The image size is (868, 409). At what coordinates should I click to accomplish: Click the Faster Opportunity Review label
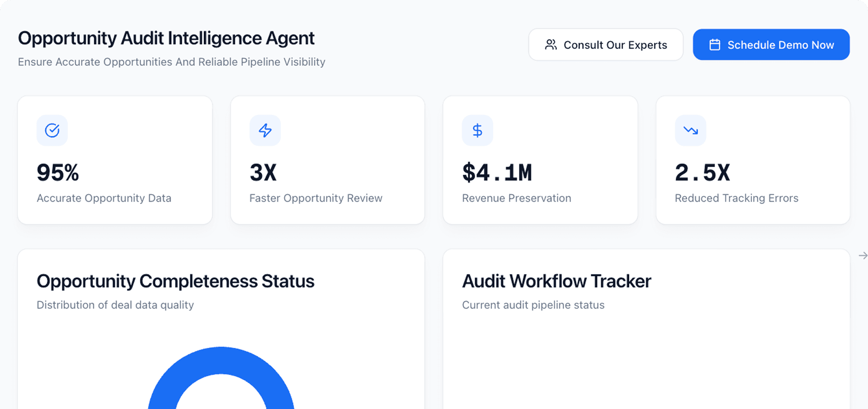(316, 198)
